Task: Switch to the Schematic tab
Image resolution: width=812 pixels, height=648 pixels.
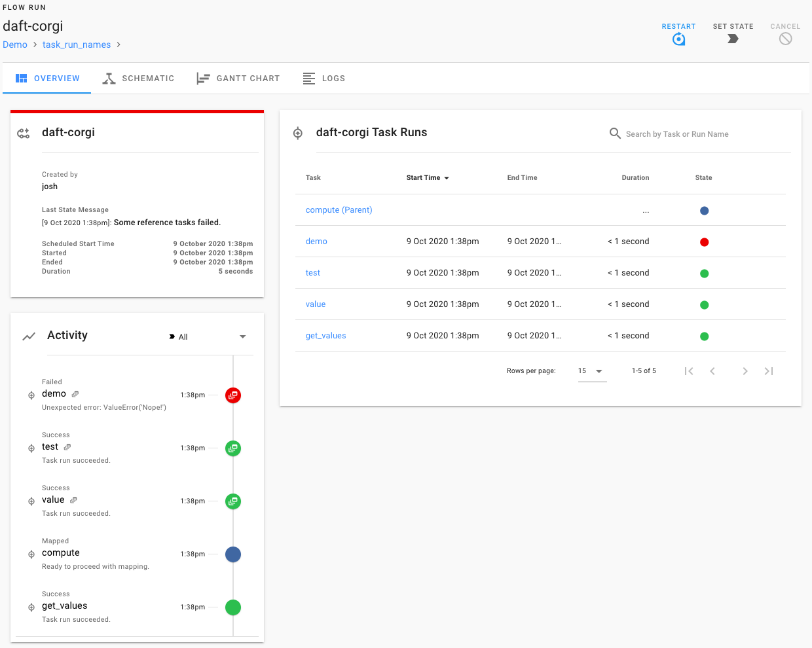Action: tap(138, 79)
